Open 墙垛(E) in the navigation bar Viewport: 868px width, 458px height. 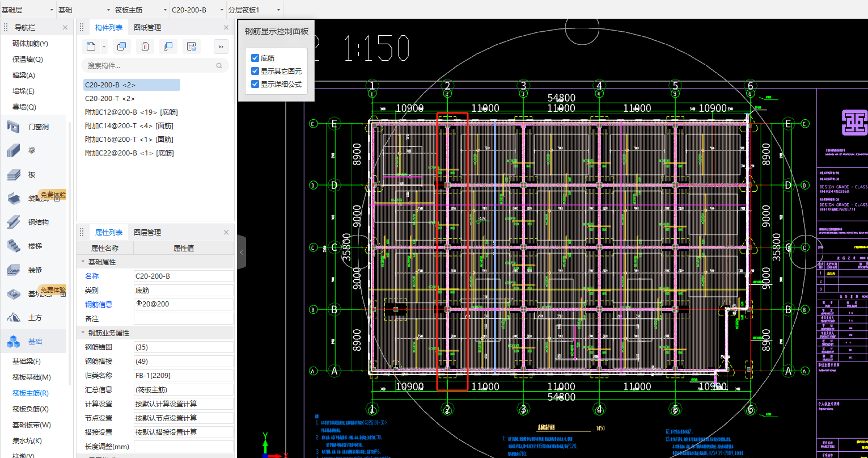pos(23,91)
